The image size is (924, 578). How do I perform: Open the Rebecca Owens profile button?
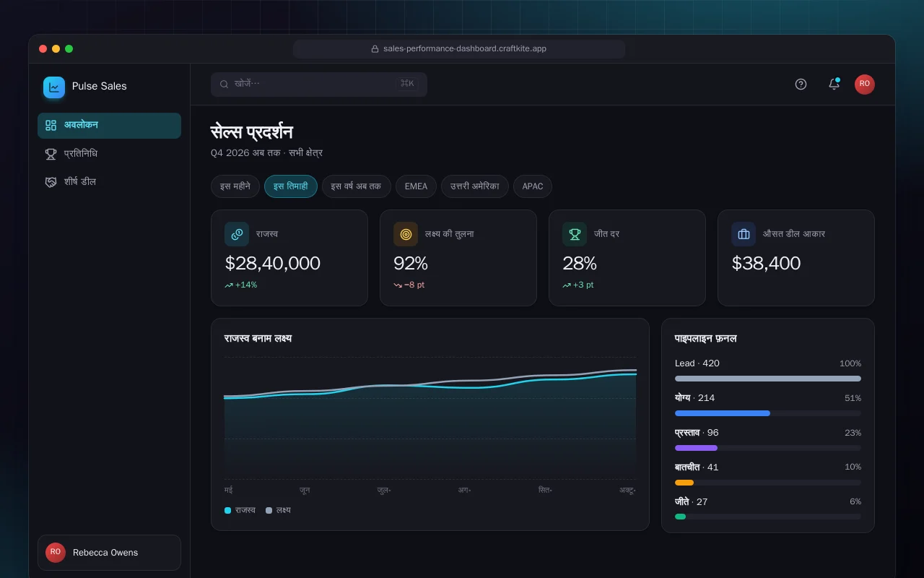coord(109,553)
